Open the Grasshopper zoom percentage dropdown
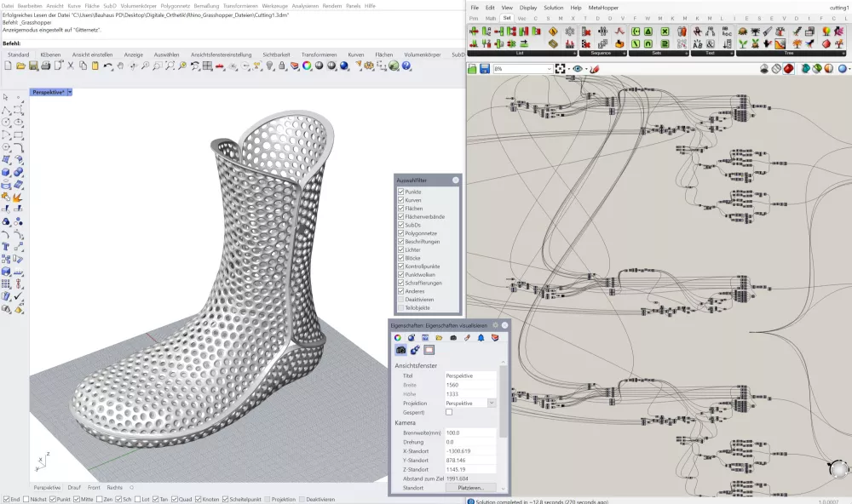The height and width of the screenshot is (504, 852). [x=548, y=69]
